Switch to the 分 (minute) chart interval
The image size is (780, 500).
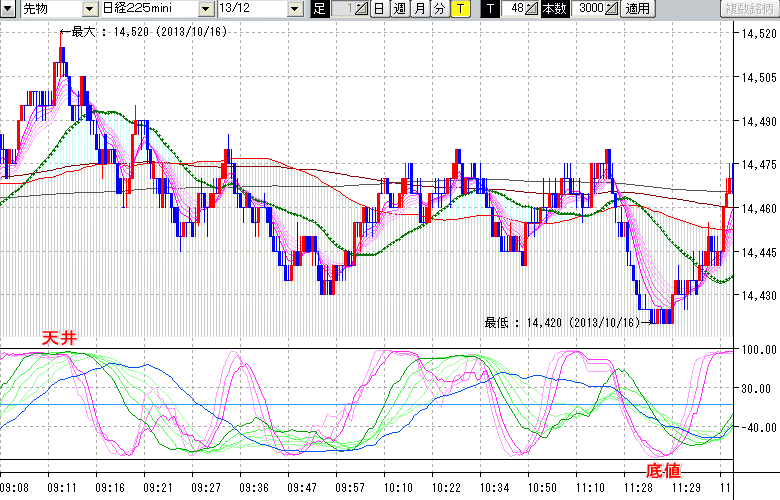tap(439, 9)
